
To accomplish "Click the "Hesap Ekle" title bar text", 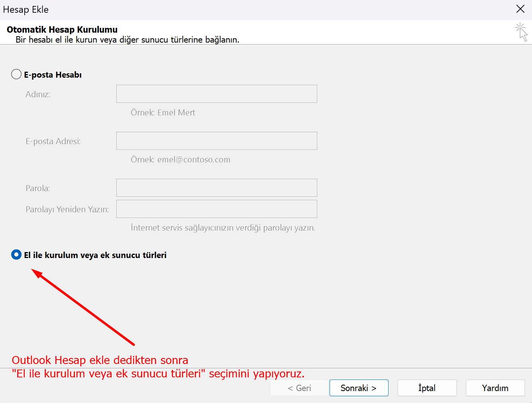I will 26,9.
